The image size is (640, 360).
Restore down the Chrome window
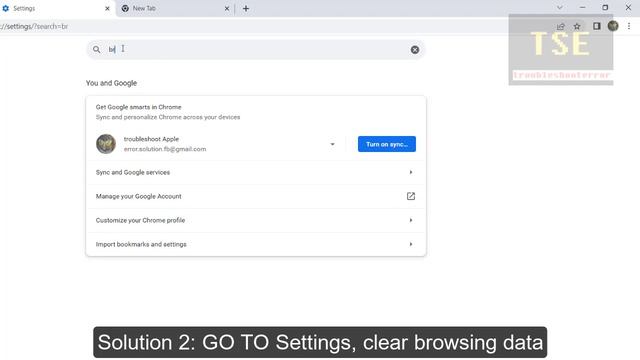tap(605, 7)
